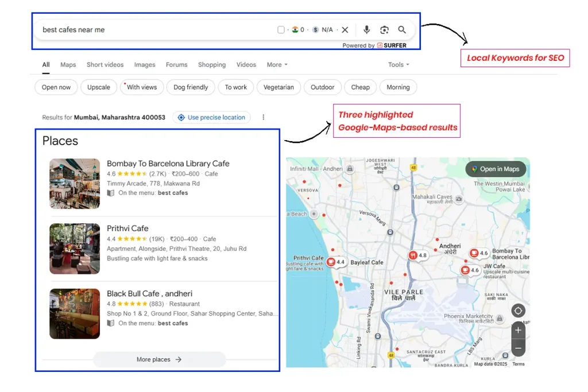Open the three-dot location options menu
Image resolution: width=588 pixels, height=392 pixels.
click(263, 117)
